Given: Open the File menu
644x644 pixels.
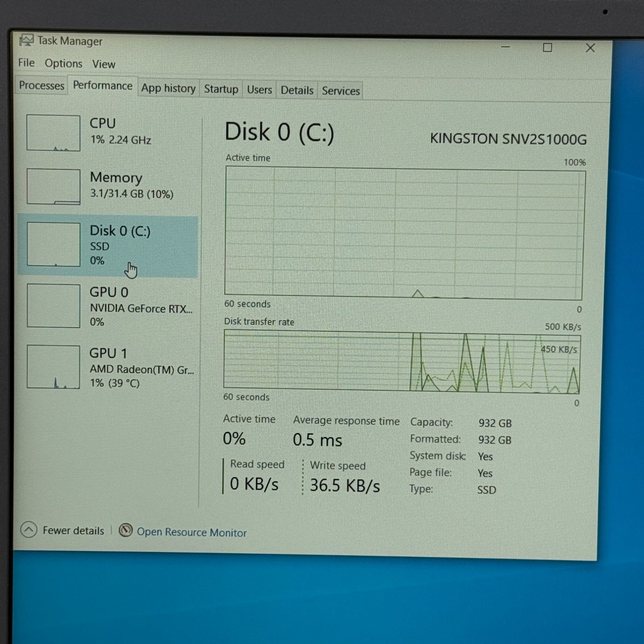Looking at the screenshot, I should 26,63.
